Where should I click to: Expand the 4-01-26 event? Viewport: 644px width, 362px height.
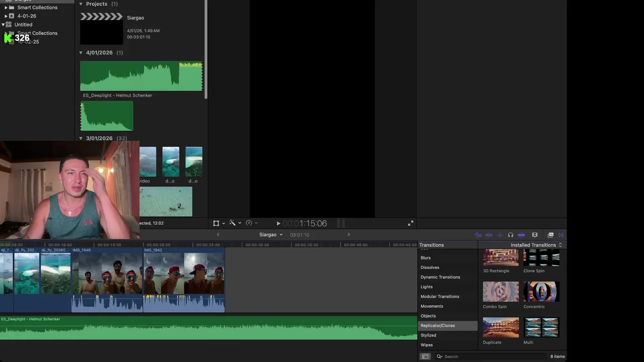[x=6, y=16]
